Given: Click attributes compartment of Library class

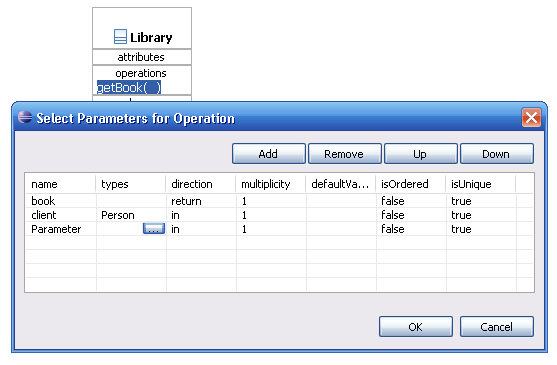Looking at the screenshot, I should [141, 57].
